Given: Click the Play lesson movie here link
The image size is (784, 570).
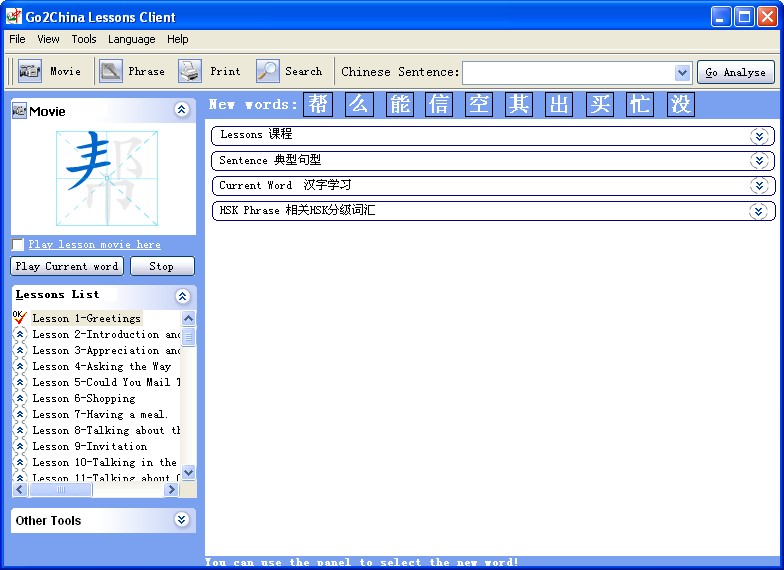Looking at the screenshot, I should tap(94, 244).
